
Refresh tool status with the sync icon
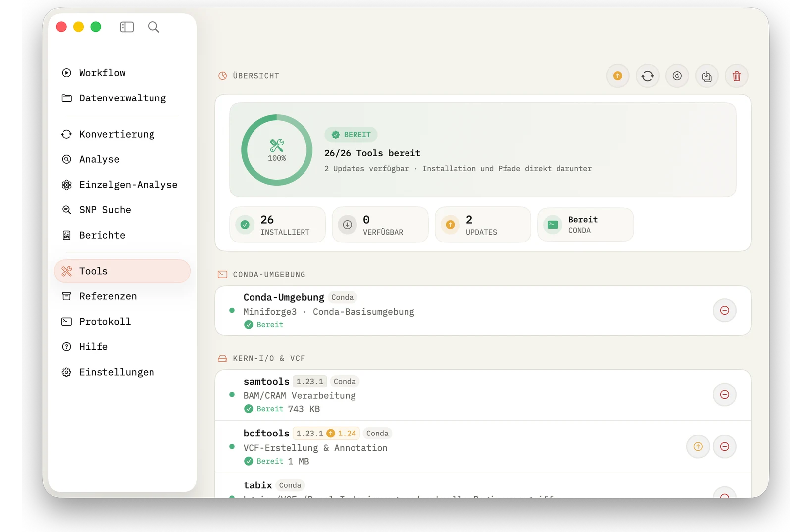[647, 76]
